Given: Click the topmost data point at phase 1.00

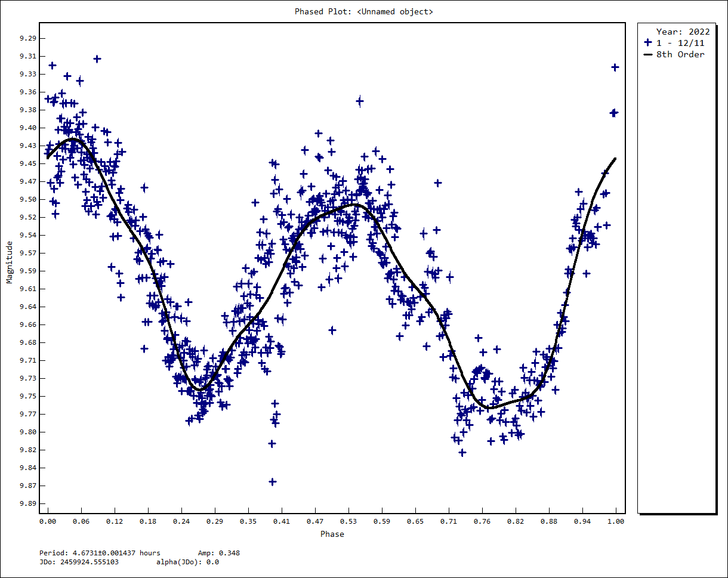Looking at the screenshot, I should (x=615, y=67).
